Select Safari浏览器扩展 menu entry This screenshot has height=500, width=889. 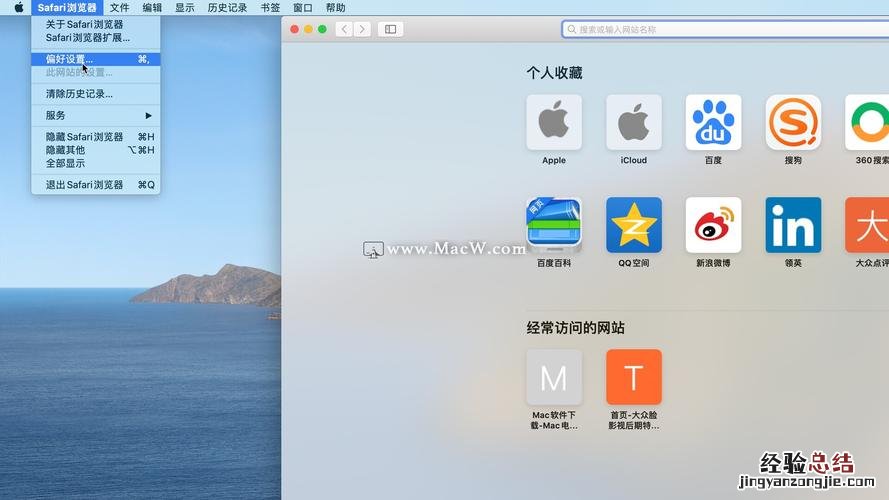[96, 37]
